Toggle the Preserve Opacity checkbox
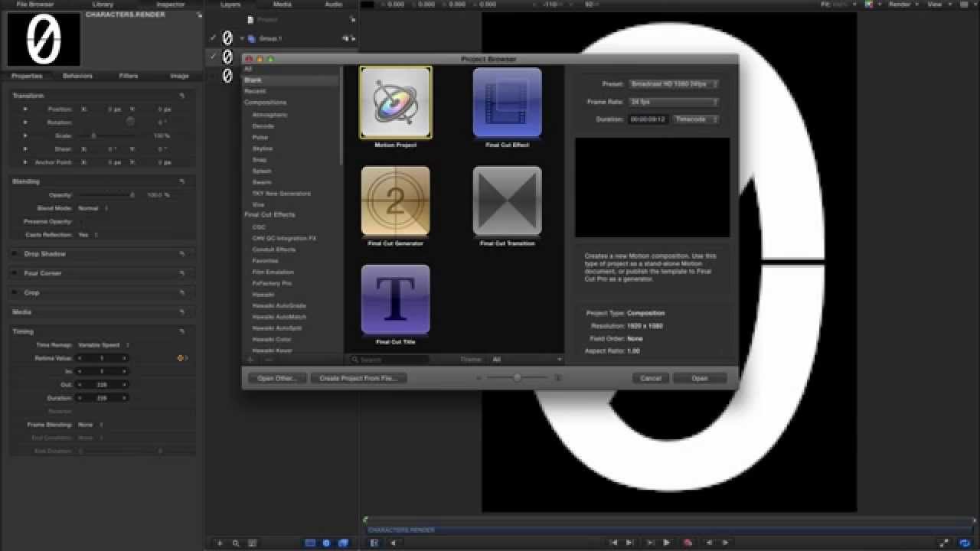 pyautogui.click(x=80, y=221)
